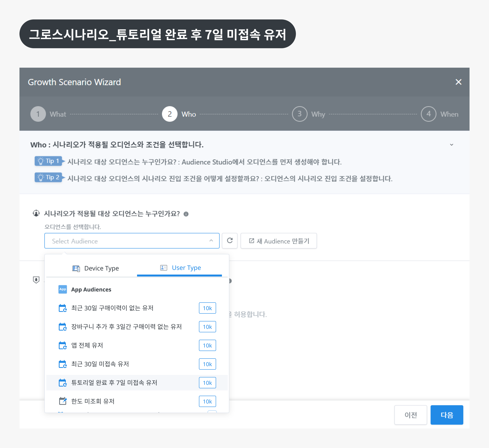Click the info icon beside the audience question
The image size is (489, 448).
(186, 214)
